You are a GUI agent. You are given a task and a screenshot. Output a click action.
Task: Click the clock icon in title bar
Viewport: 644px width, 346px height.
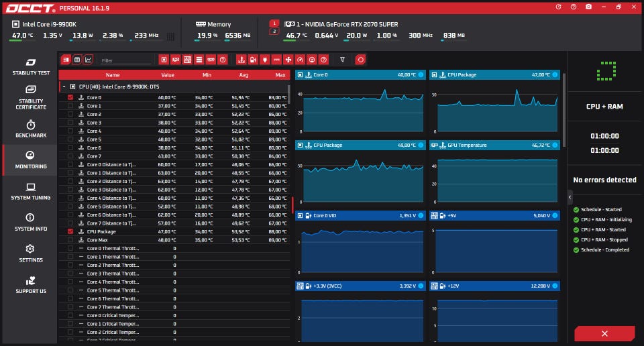click(559, 7)
